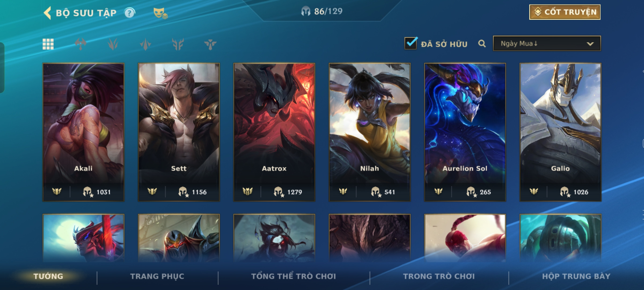Image resolution: width=644 pixels, height=290 pixels.
Task: Open champion search magnifier icon
Action: pyautogui.click(x=482, y=44)
